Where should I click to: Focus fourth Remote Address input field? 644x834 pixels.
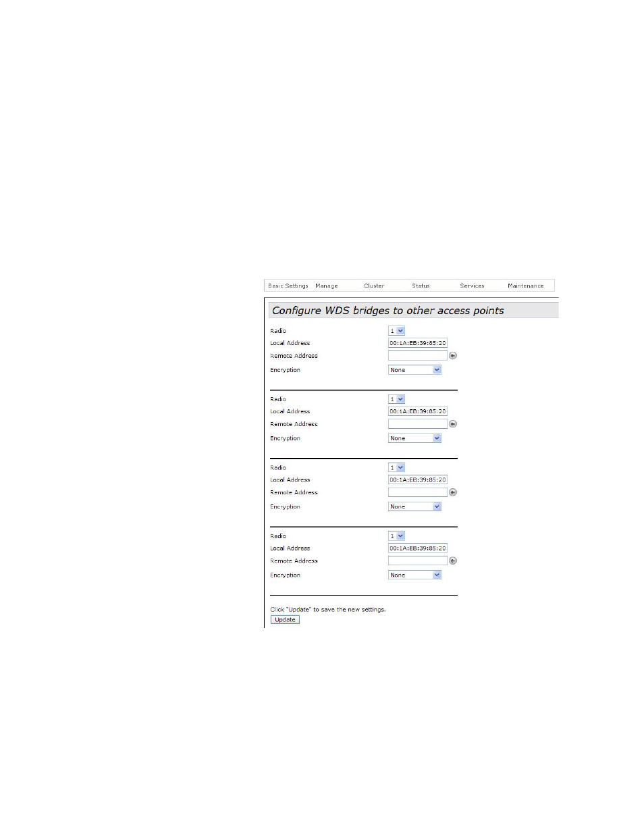418,561
